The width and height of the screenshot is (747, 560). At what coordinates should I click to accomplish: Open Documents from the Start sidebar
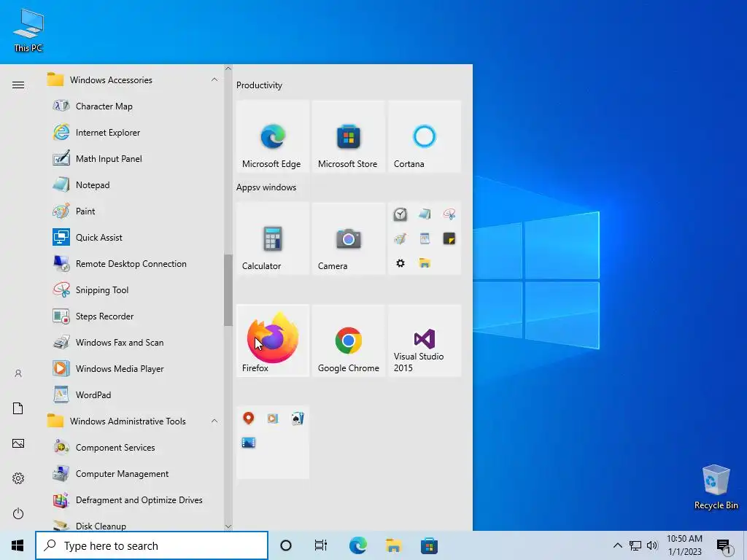18,408
